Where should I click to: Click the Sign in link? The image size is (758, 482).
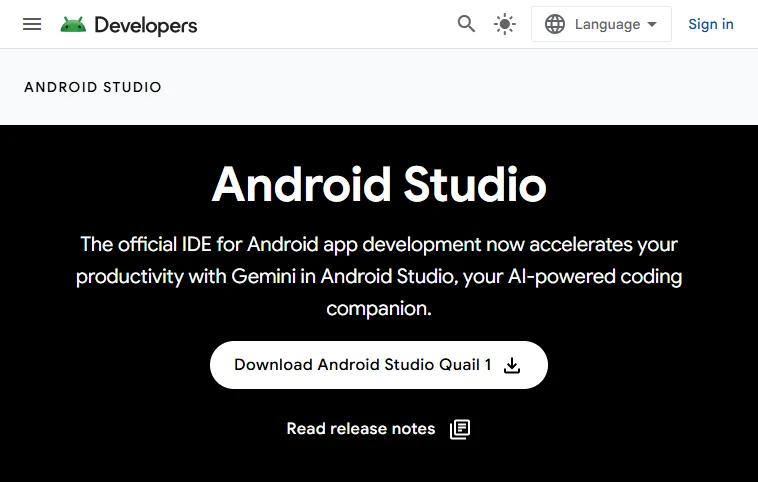[711, 24]
